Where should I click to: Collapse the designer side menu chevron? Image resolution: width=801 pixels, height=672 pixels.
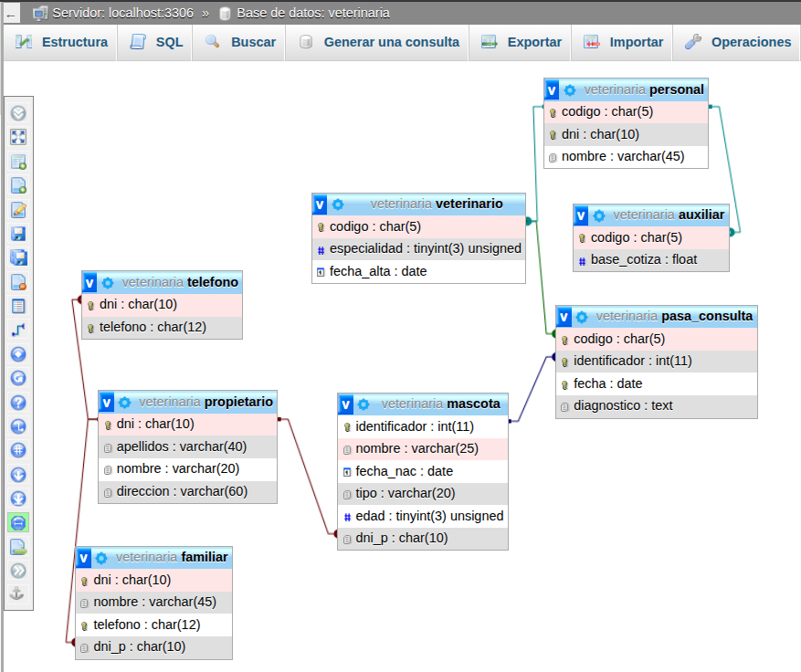click(18, 113)
